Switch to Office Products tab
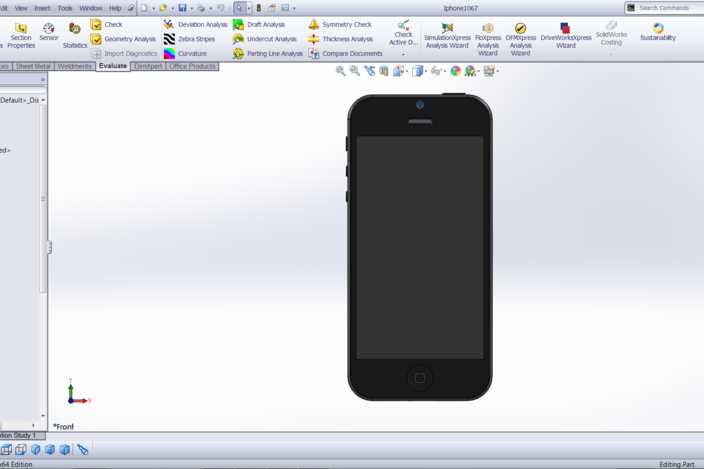 [x=192, y=66]
